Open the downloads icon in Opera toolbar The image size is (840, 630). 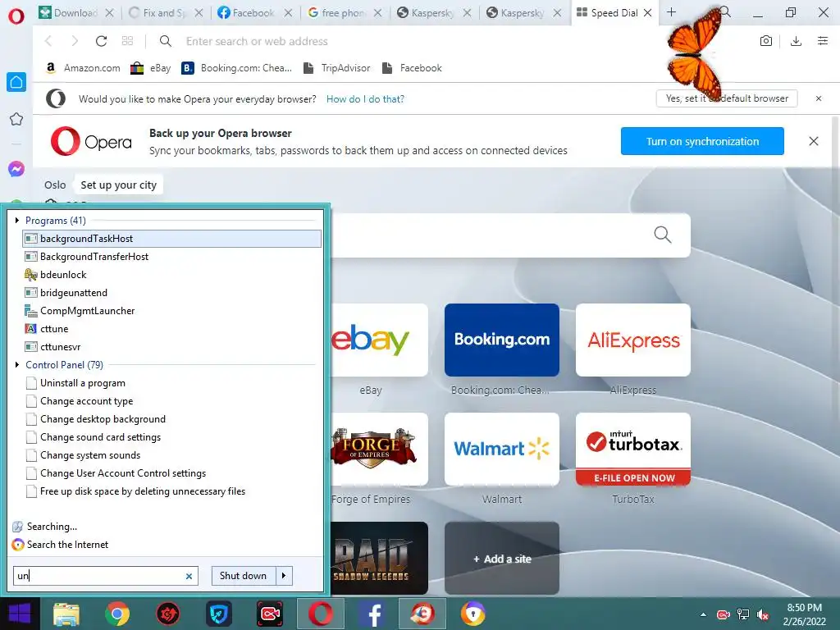coord(796,41)
